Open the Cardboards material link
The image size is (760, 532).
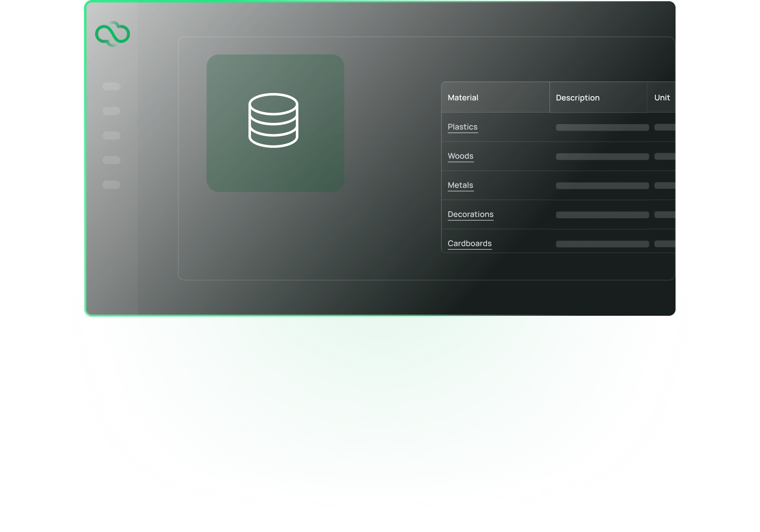469,243
